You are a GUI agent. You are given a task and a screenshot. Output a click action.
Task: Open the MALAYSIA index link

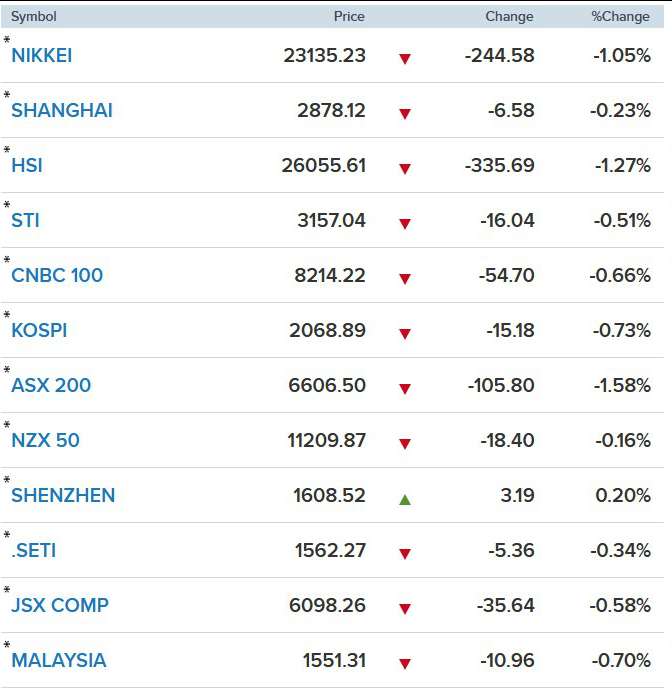pos(59,661)
